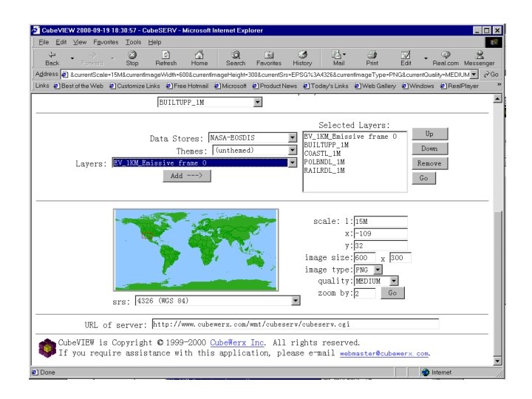Open the Back button history arrow
The height and width of the screenshot is (399, 532).
tap(72, 58)
